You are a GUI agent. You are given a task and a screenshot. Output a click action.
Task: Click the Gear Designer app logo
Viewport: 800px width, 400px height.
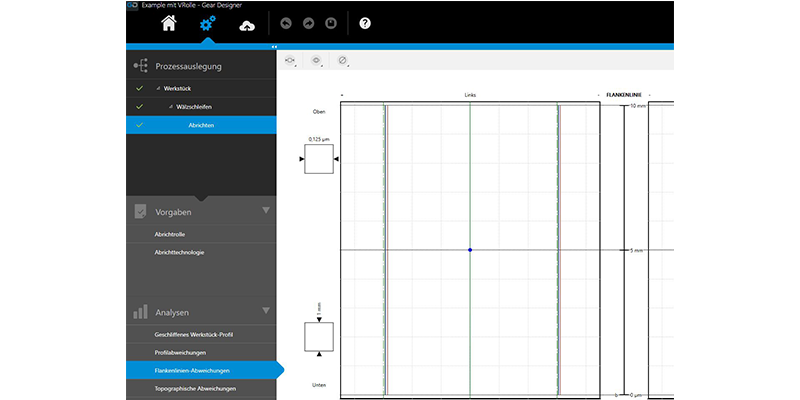click(132, 5)
